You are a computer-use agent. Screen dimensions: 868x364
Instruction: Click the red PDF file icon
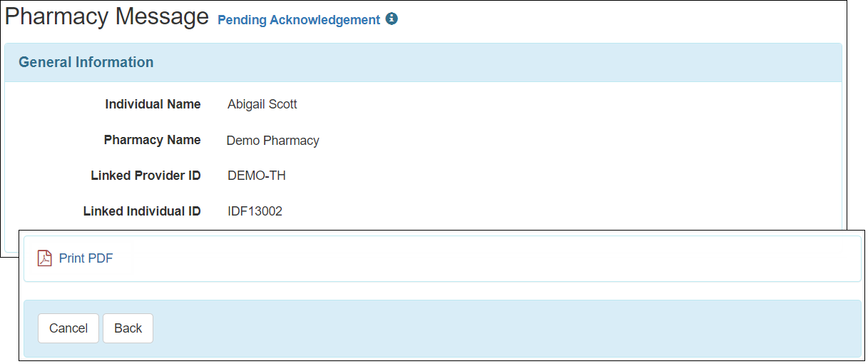coord(45,258)
